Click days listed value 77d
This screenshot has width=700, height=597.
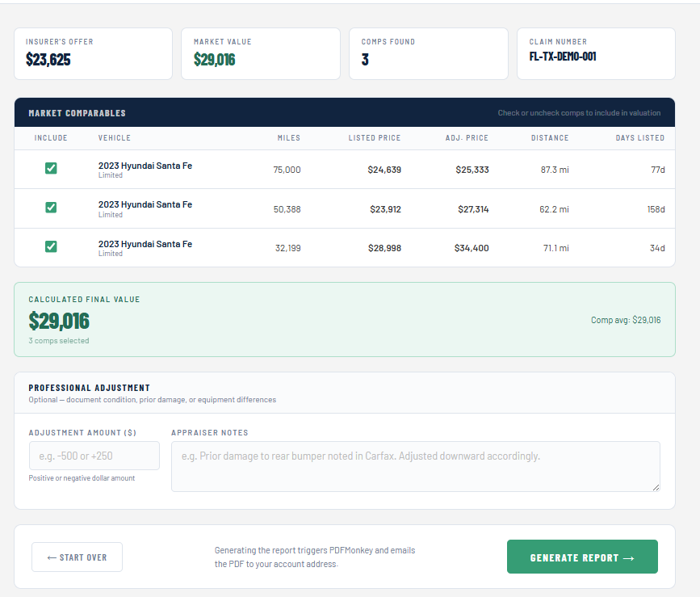click(658, 170)
